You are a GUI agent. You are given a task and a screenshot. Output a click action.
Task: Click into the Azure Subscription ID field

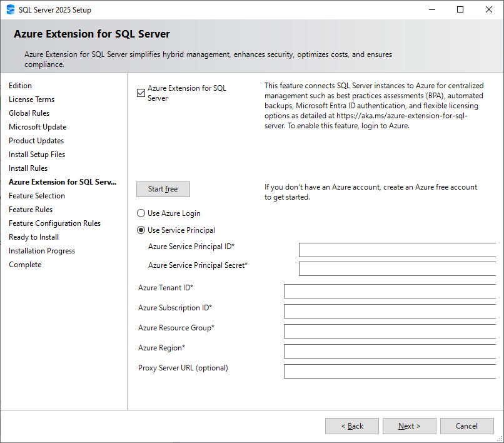(390, 311)
